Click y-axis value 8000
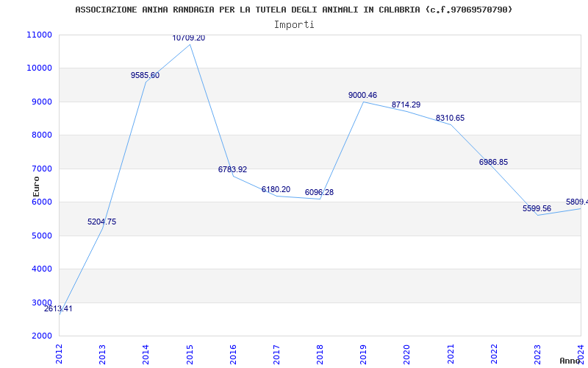 pos(42,135)
